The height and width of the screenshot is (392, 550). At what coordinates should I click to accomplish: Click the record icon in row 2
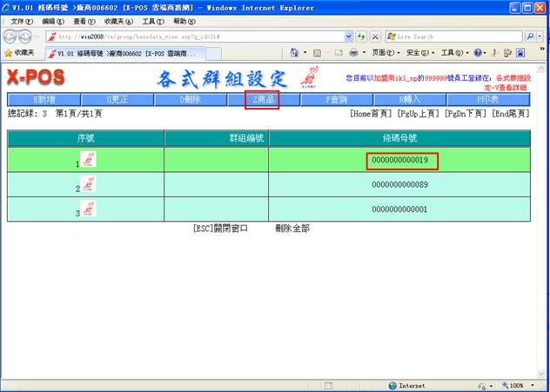click(89, 184)
